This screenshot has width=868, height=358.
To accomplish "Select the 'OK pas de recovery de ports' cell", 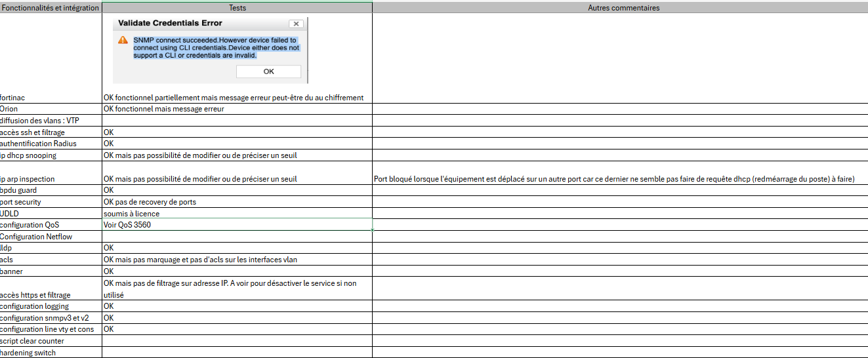I will click(x=237, y=202).
